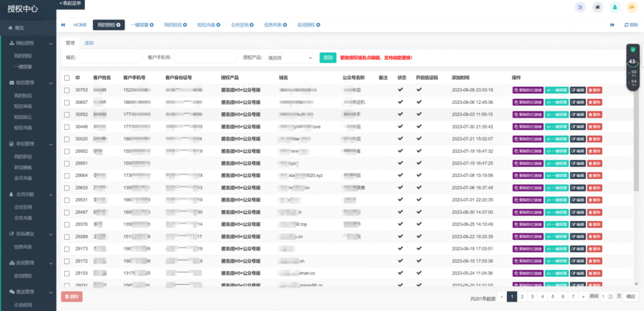Click teal 一键部署 button for ID 30657

(x=557, y=102)
